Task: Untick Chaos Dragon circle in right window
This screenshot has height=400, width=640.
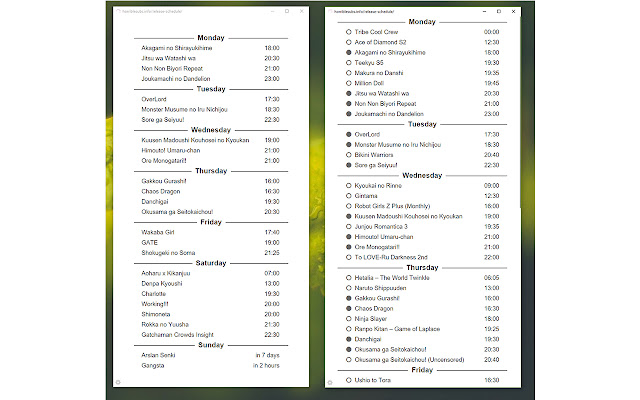Action: click(x=349, y=309)
